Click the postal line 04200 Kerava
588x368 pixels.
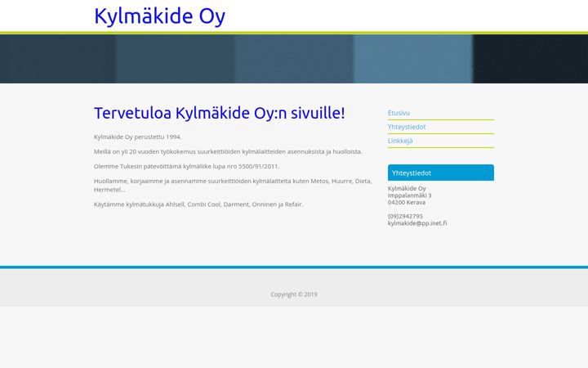click(407, 202)
